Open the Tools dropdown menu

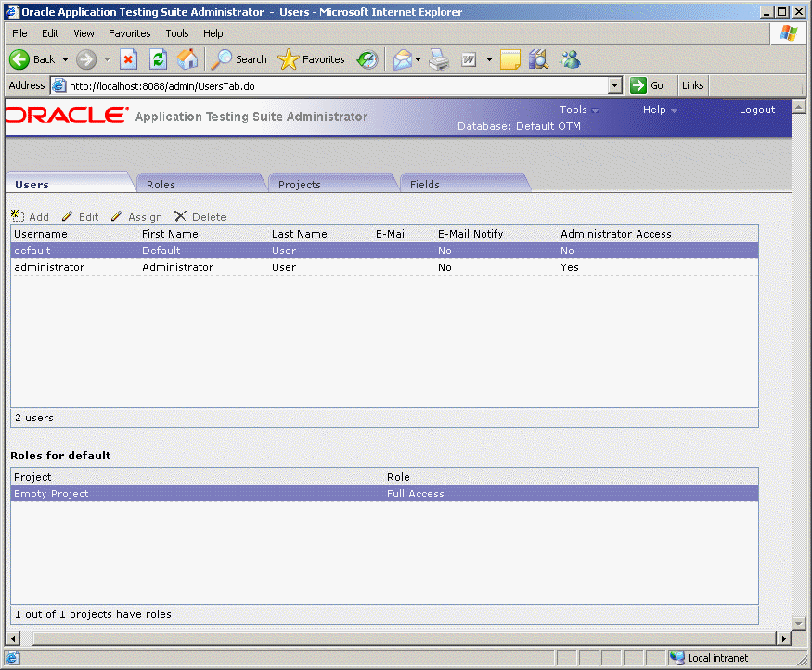[x=575, y=110]
